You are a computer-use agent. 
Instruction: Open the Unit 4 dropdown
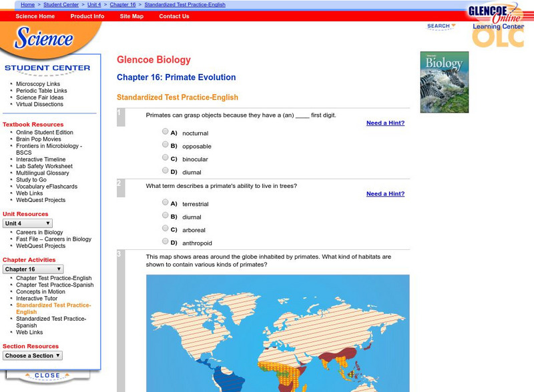pyautogui.click(x=28, y=223)
